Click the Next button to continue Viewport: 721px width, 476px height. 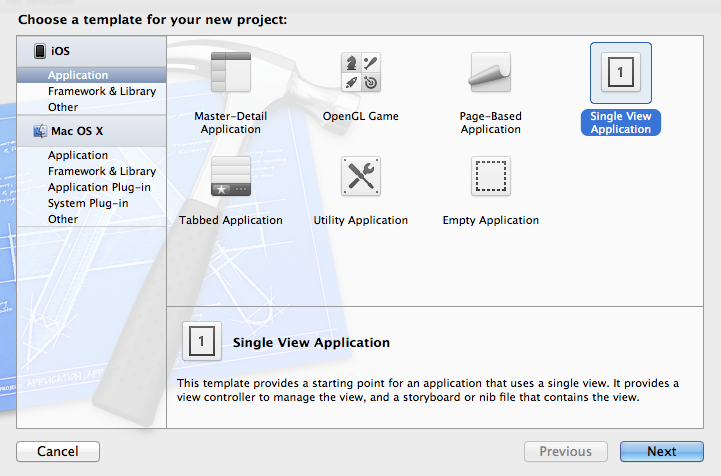point(661,452)
